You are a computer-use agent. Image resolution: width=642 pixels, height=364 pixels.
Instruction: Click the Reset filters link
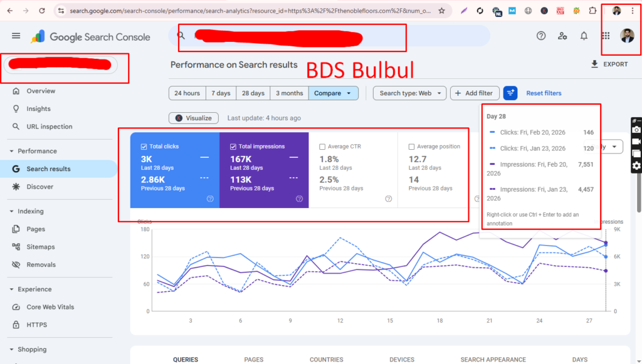point(543,93)
